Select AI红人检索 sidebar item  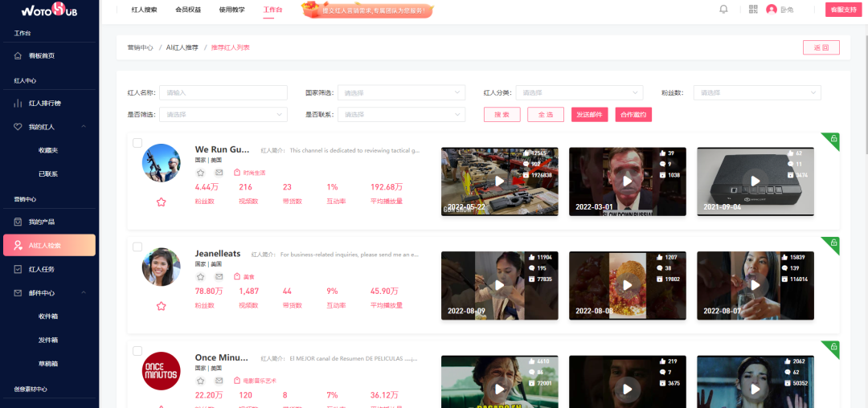coord(49,245)
